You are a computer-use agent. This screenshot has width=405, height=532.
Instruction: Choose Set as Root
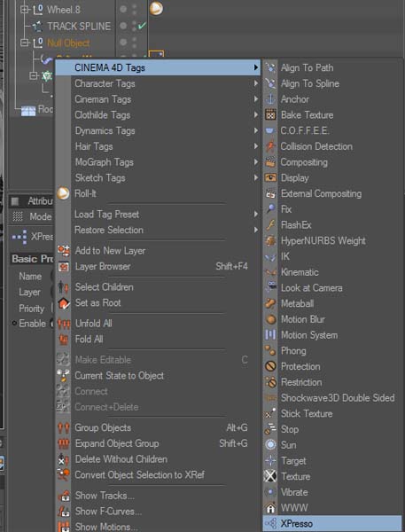pos(158,302)
